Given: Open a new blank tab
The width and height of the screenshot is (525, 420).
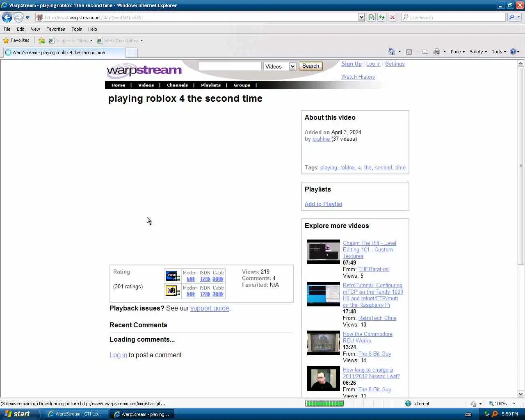Looking at the screenshot, I should (x=131, y=52).
